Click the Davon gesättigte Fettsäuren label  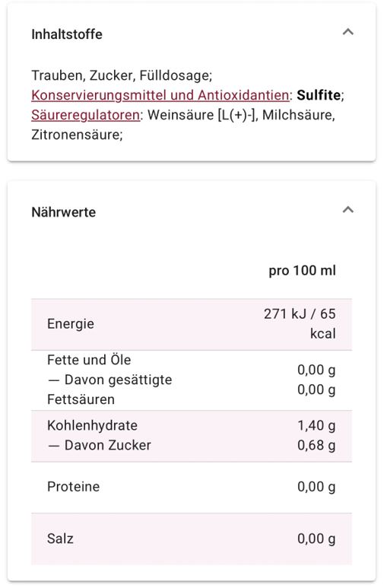pos(109,389)
